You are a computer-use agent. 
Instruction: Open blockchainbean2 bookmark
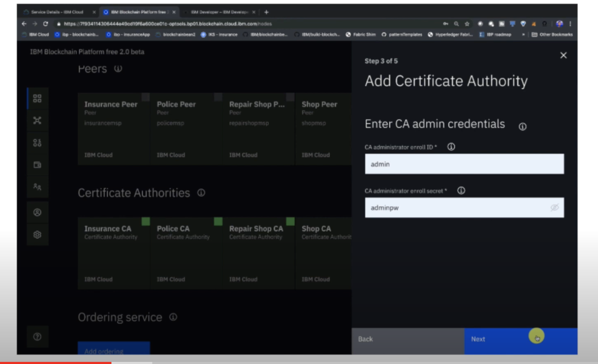pos(175,34)
